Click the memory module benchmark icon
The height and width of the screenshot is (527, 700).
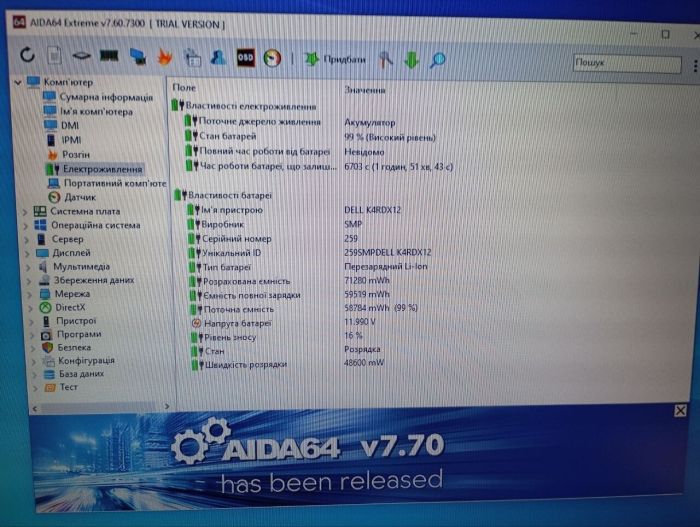click(109, 57)
